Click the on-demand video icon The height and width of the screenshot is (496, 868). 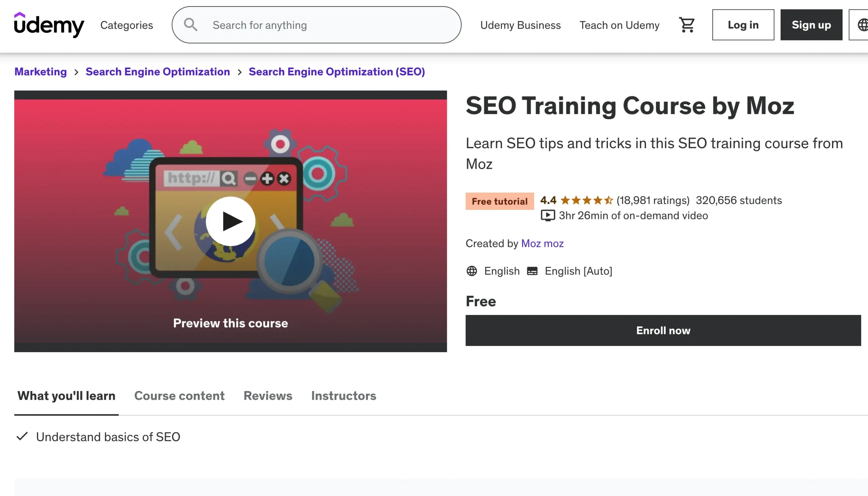548,216
